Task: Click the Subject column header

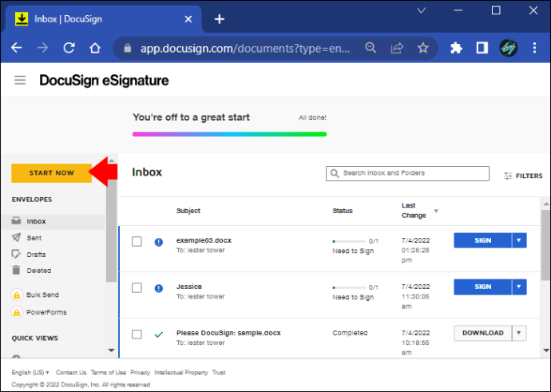Action: click(x=188, y=211)
